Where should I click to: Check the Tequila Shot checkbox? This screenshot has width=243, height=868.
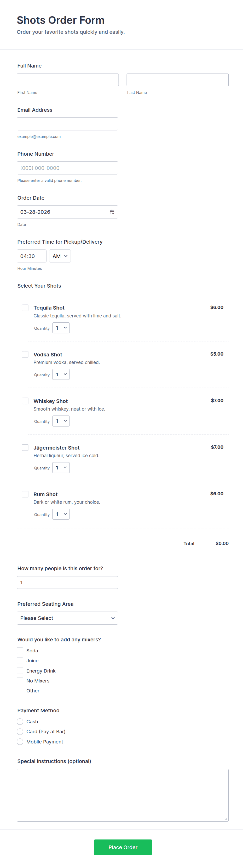pos(25,308)
